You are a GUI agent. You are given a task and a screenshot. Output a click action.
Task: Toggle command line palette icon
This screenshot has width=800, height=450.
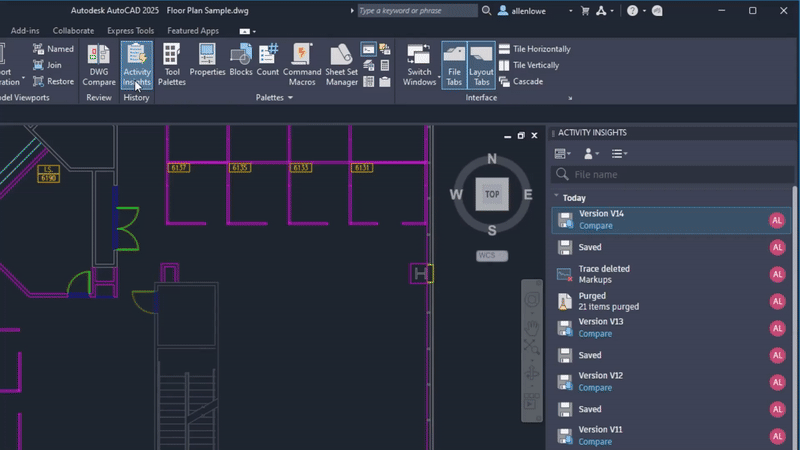pyautogui.click(x=368, y=49)
